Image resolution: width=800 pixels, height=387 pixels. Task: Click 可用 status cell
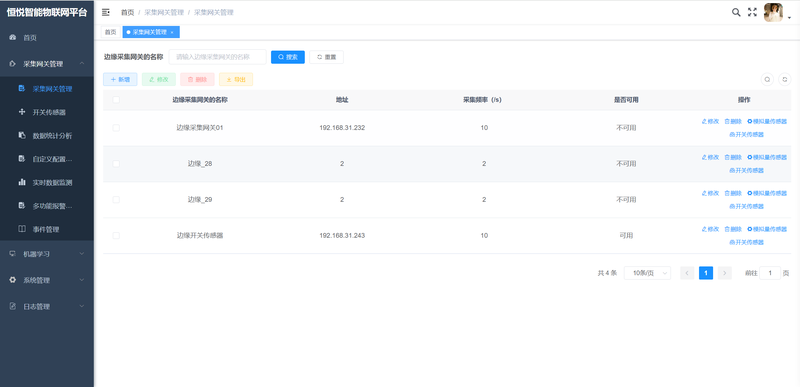[x=626, y=236]
